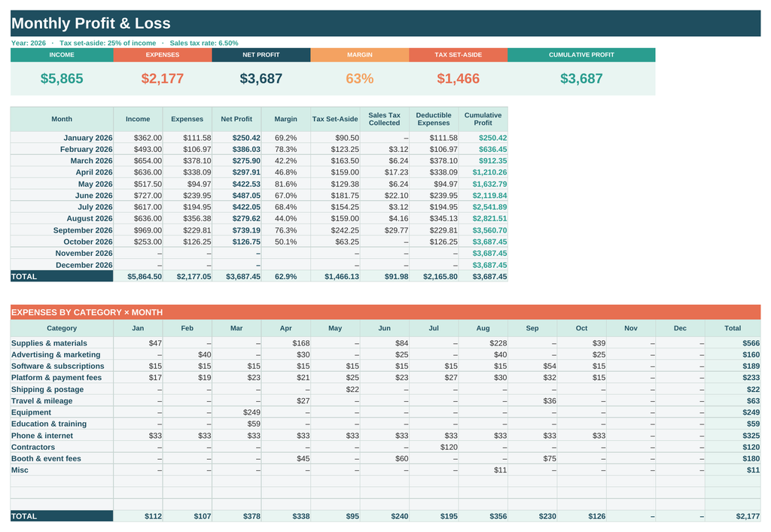
Task: Click Supplies & materials April value $168
Action: (285, 343)
